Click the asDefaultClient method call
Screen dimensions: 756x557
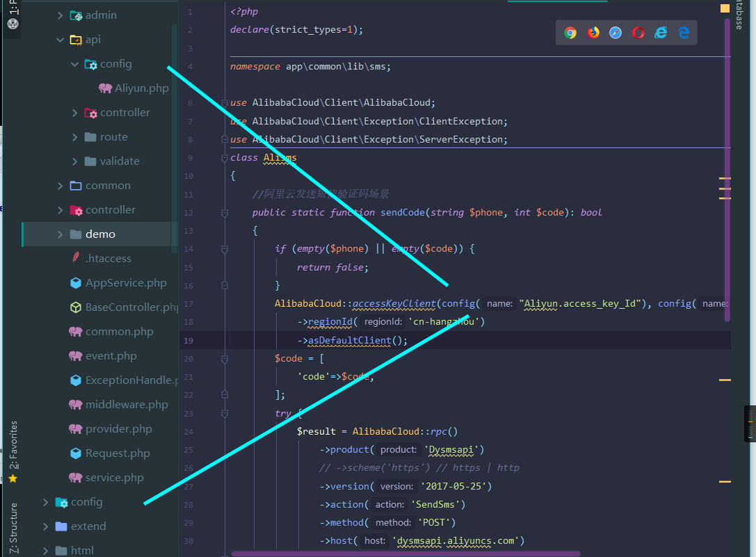pyautogui.click(x=350, y=341)
